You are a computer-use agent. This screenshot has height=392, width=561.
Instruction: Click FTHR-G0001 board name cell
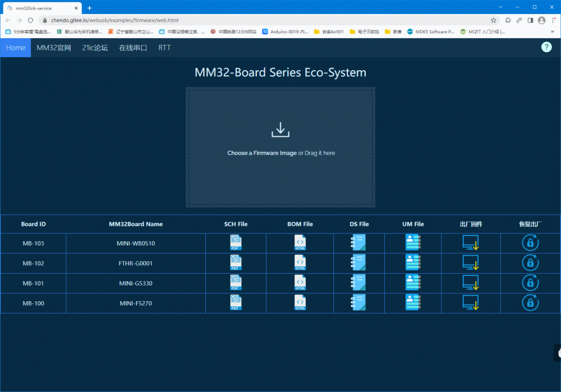136,263
